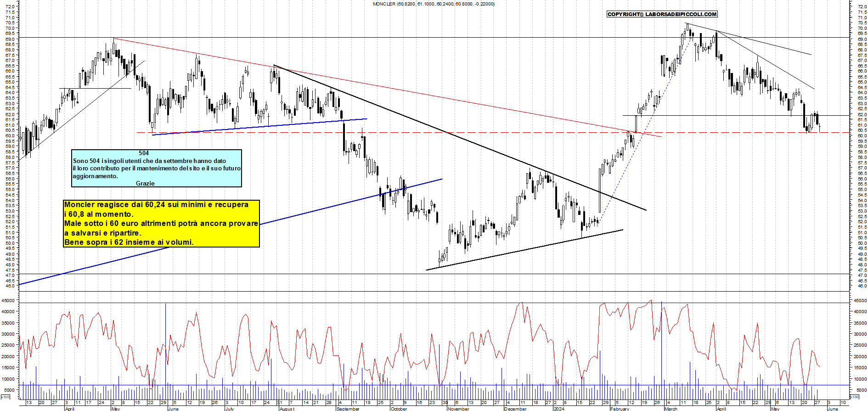This screenshot has height=411, width=868.
Task: Click the November month label on time axis
Action: [x=458, y=409]
